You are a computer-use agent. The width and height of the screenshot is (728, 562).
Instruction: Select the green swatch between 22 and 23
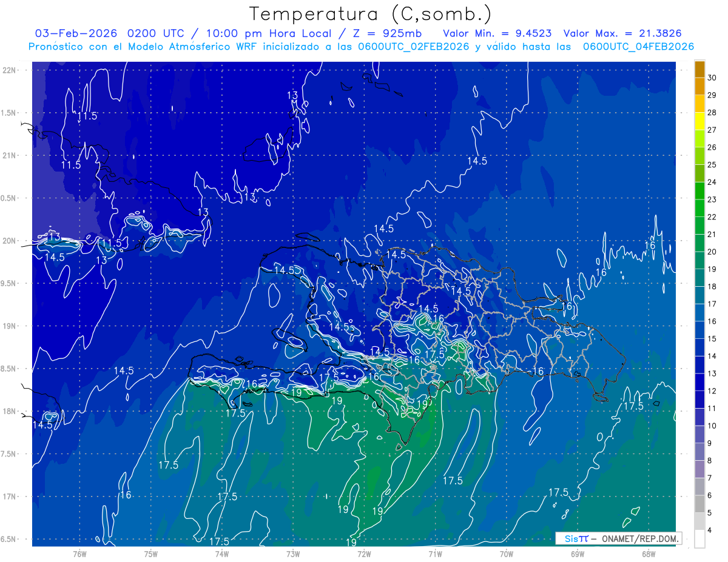pyautogui.click(x=699, y=209)
